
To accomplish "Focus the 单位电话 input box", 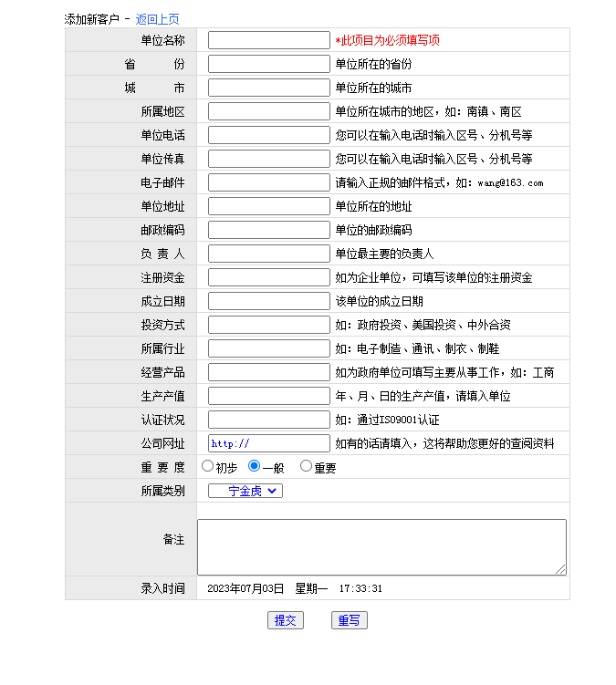I will pos(269,135).
